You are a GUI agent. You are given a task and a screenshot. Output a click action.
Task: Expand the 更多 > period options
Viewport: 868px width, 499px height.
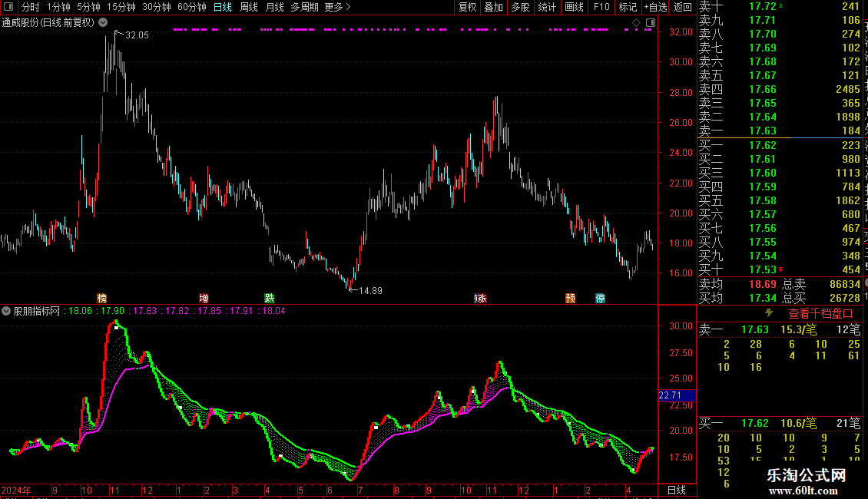tap(338, 7)
